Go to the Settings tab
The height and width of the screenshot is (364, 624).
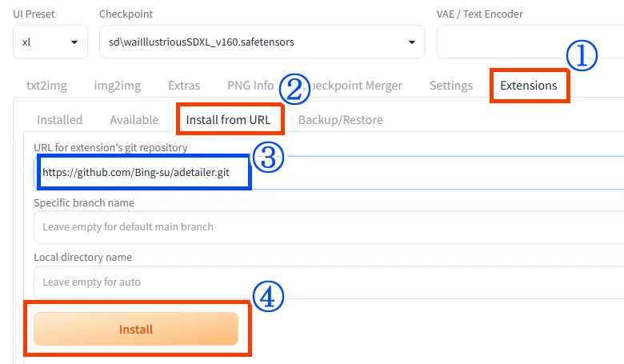(x=451, y=86)
